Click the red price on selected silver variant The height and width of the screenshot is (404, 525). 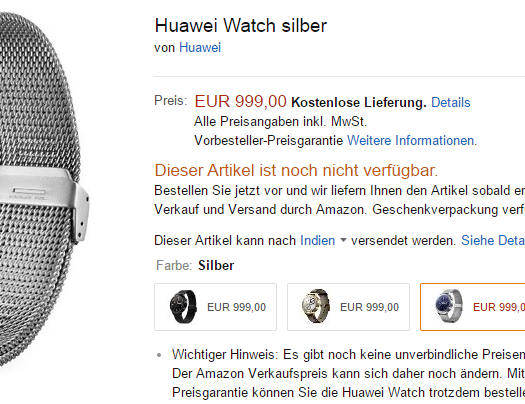[499, 307]
